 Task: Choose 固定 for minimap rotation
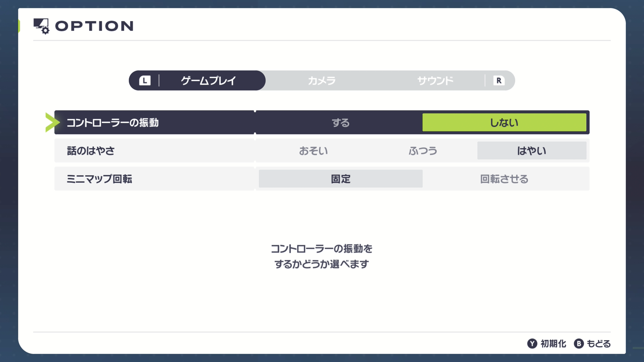coord(340,179)
